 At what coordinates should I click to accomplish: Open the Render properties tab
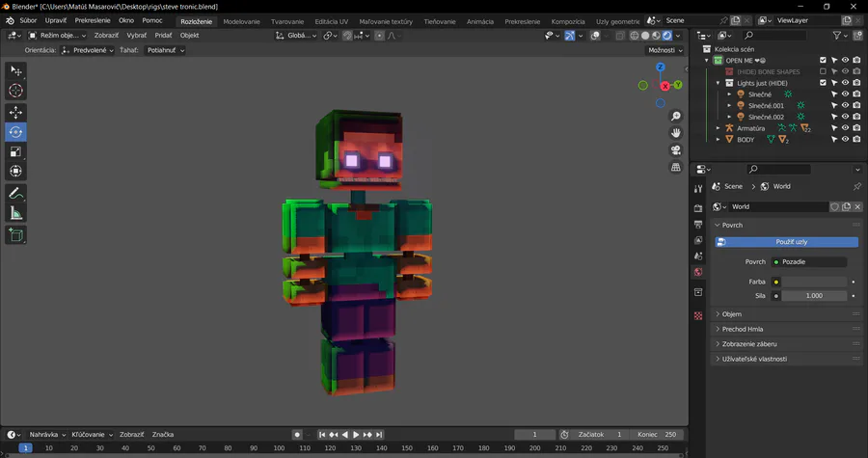click(x=698, y=208)
